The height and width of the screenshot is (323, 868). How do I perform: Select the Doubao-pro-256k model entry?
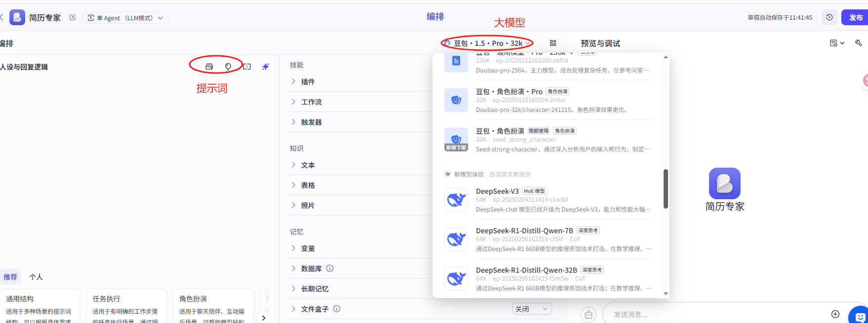(x=548, y=65)
